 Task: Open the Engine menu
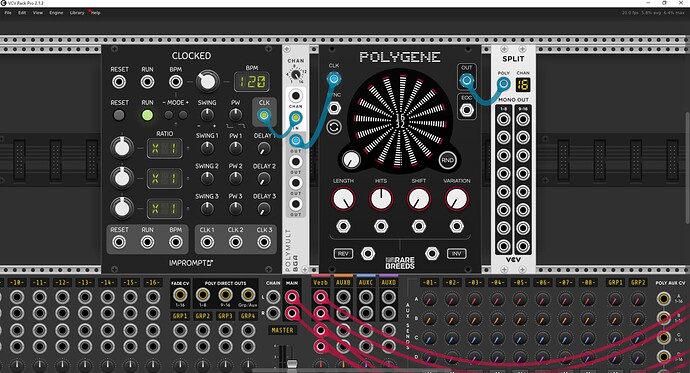56,13
